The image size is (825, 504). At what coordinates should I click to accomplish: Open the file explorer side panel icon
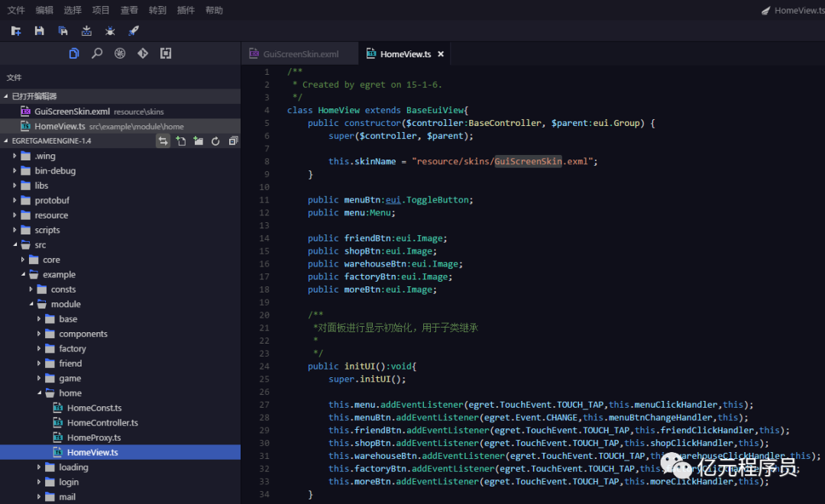click(x=73, y=53)
